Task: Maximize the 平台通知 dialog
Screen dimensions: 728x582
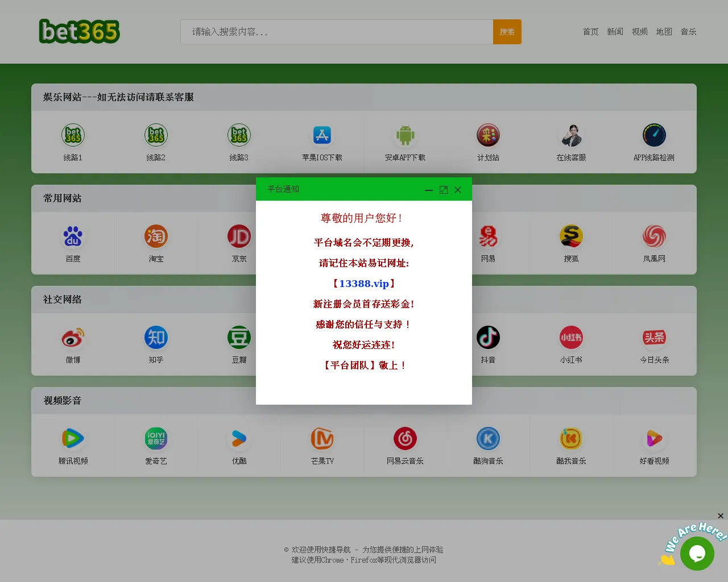Action: point(444,190)
